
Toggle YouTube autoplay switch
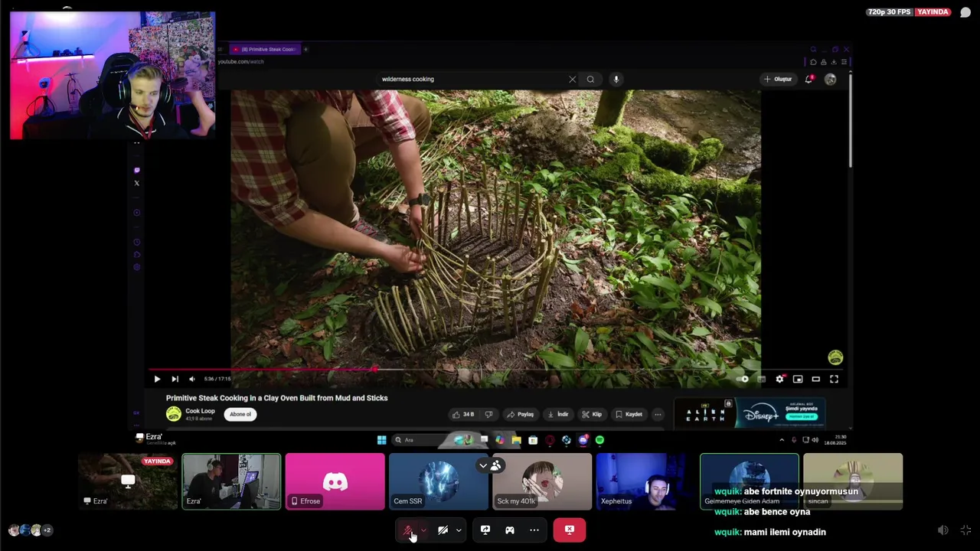(743, 379)
